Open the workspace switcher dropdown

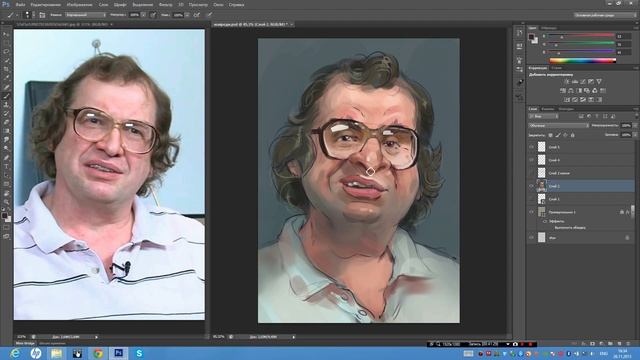click(605, 15)
